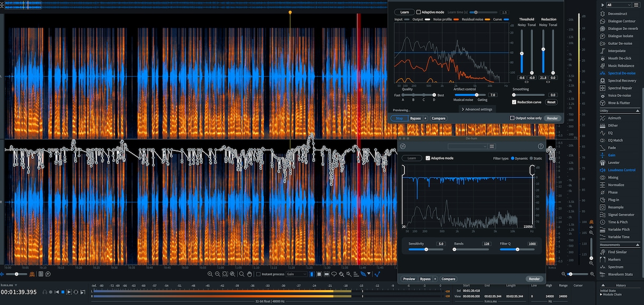The width and height of the screenshot is (644, 305).
Task: Open the Mouth De-click module
Action: pos(619,58)
